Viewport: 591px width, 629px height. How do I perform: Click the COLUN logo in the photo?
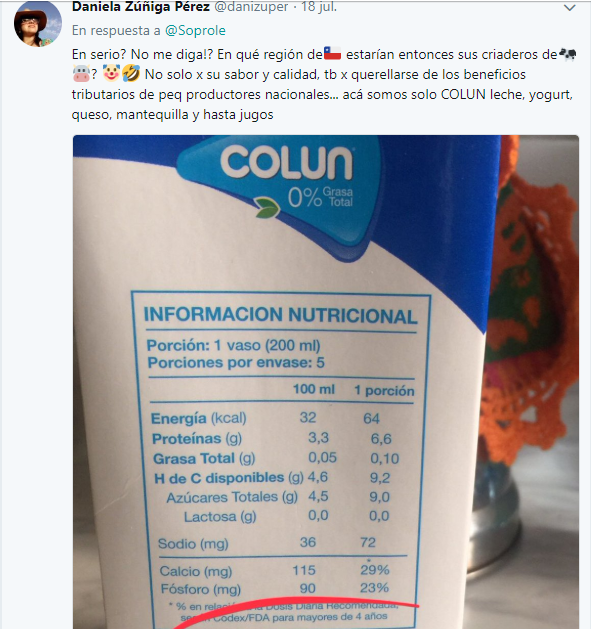point(287,162)
